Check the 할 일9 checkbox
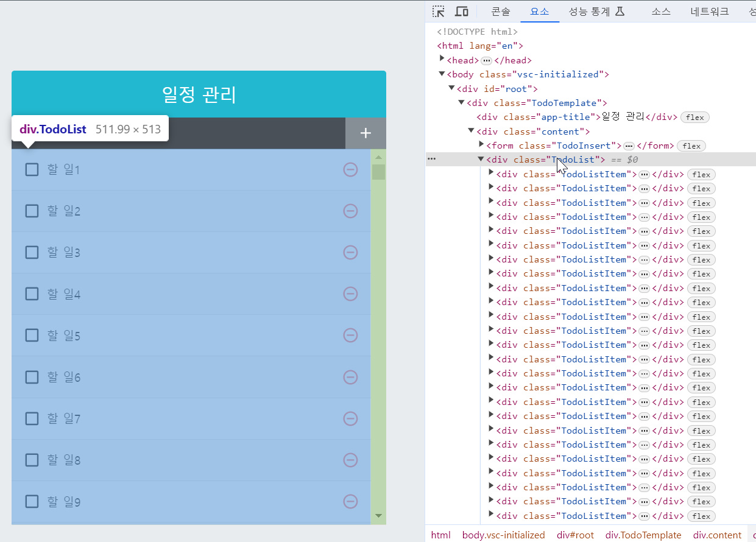 click(32, 501)
